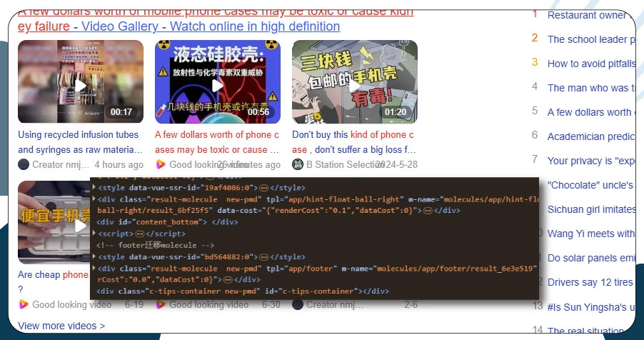This screenshot has height=340, width=644.
Task: Click the Creator nmj avatar under first video
Action: (x=24, y=165)
